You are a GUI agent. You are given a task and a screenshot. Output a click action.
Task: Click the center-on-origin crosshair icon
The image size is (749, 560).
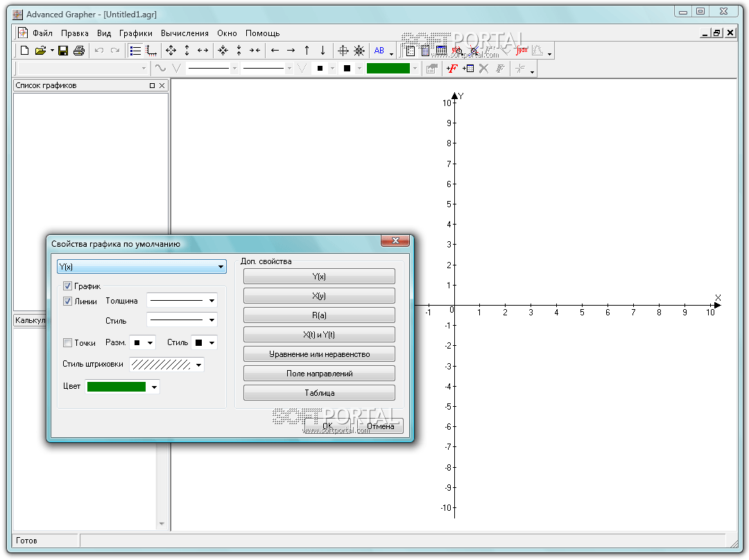tap(343, 50)
